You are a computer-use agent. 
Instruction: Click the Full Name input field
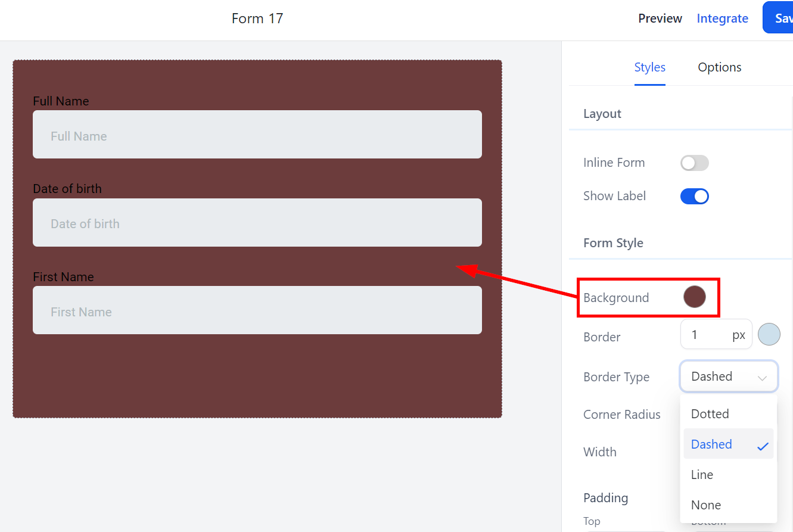coord(257,135)
